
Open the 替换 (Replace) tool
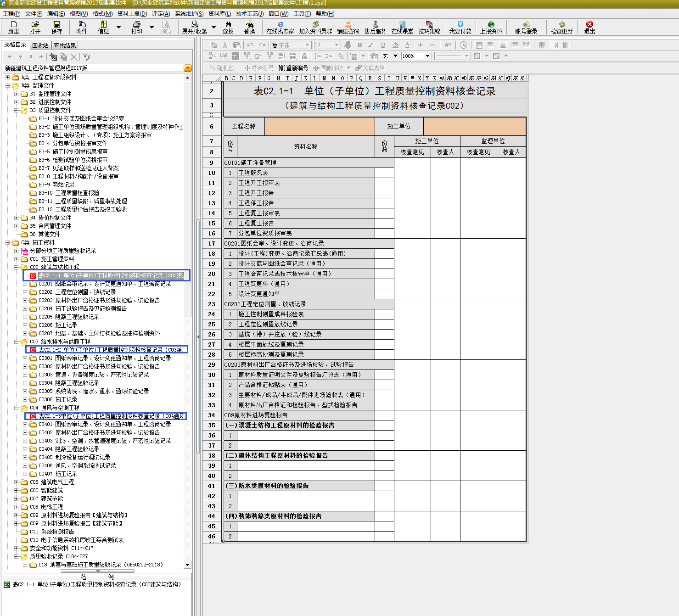point(249,28)
